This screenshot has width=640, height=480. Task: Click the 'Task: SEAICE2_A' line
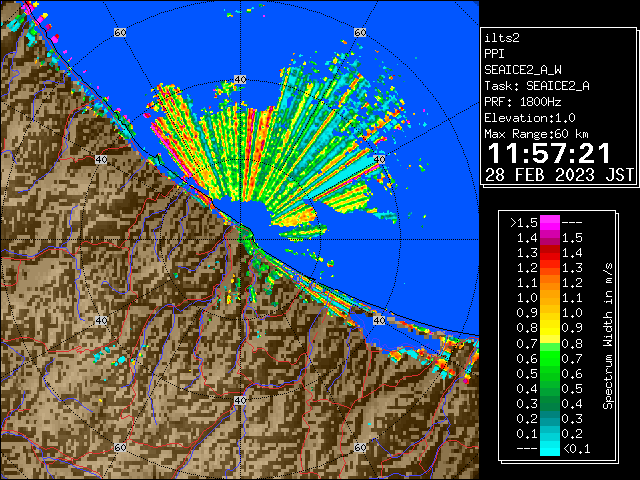(537, 86)
